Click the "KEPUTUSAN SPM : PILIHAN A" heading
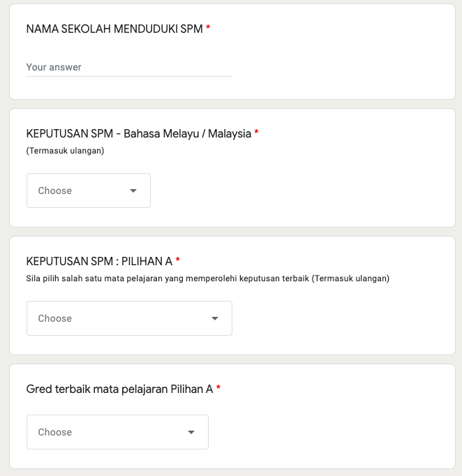This screenshot has width=462, height=476. click(x=99, y=261)
